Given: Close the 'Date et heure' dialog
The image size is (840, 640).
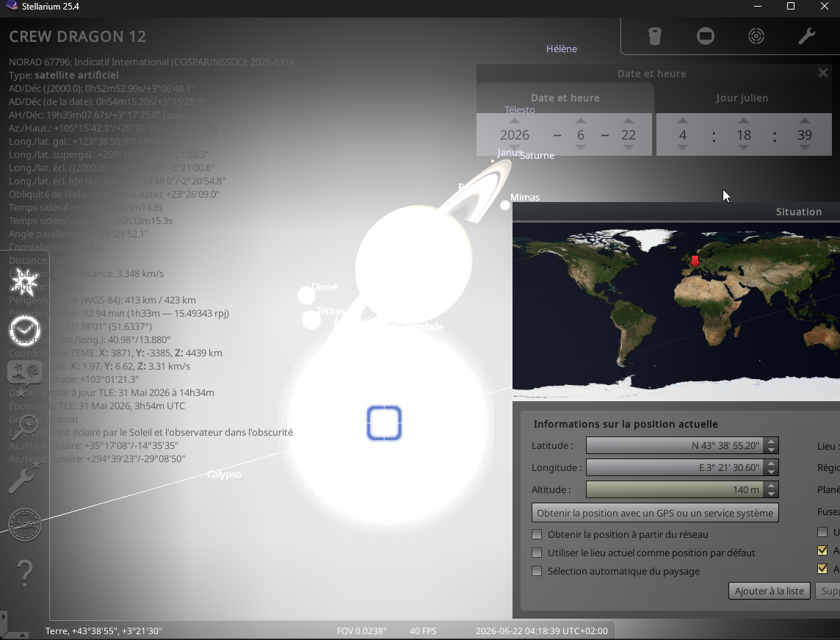Looking at the screenshot, I should (823, 73).
